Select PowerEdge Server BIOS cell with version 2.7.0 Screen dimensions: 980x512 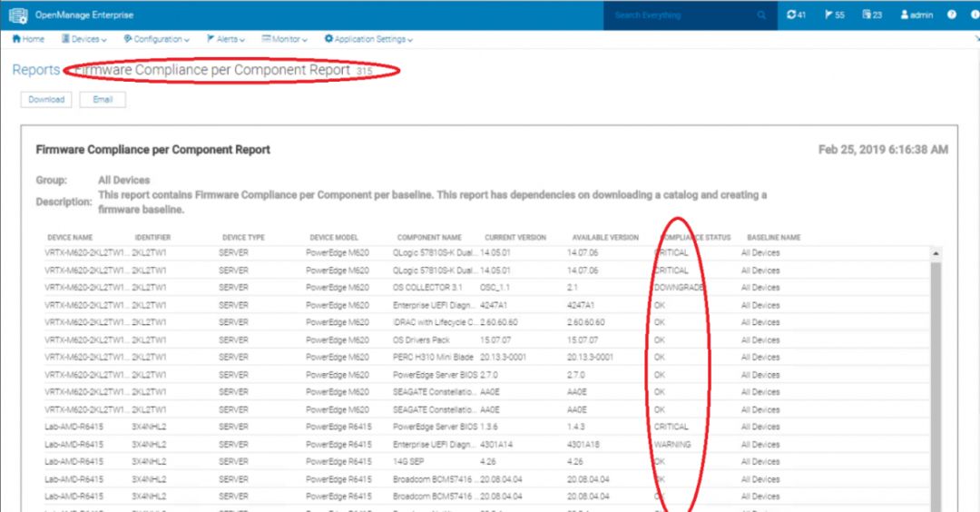click(x=435, y=375)
